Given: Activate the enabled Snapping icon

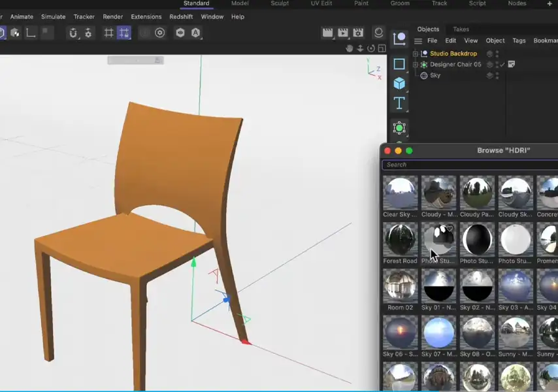Looking at the screenshot, I should click(x=124, y=33).
